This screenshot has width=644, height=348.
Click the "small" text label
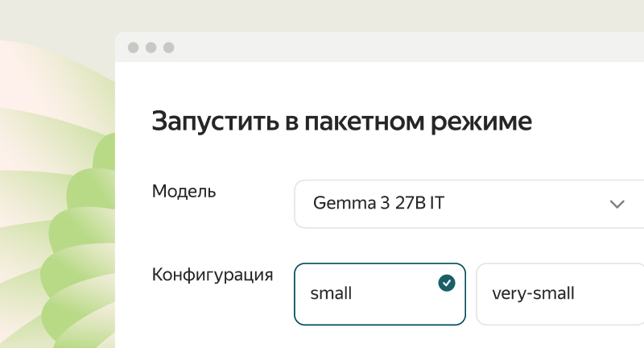331,294
